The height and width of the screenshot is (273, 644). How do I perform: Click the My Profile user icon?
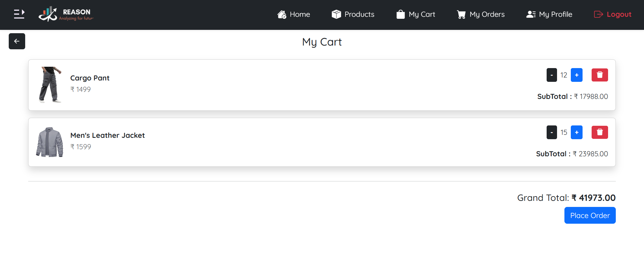[x=531, y=14]
